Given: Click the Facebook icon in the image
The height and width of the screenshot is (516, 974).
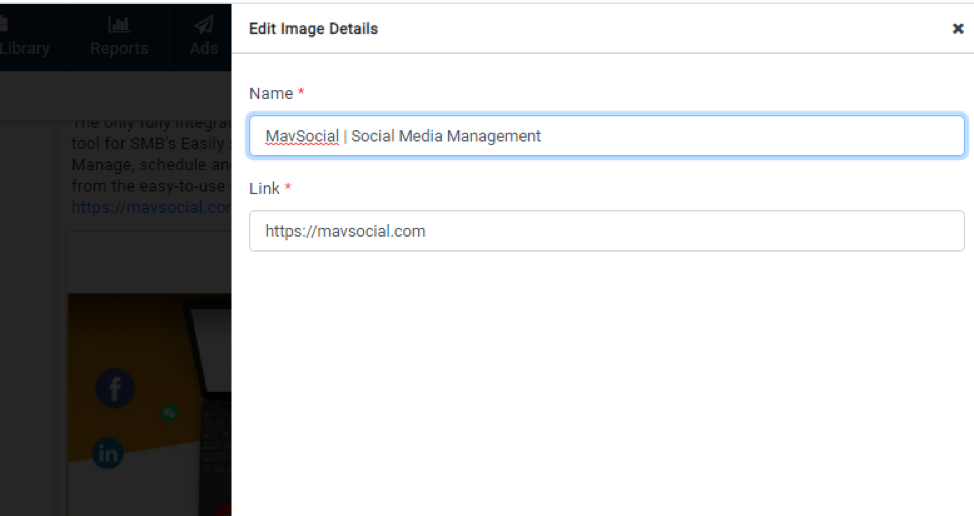Looking at the screenshot, I should (x=114, y=389).
